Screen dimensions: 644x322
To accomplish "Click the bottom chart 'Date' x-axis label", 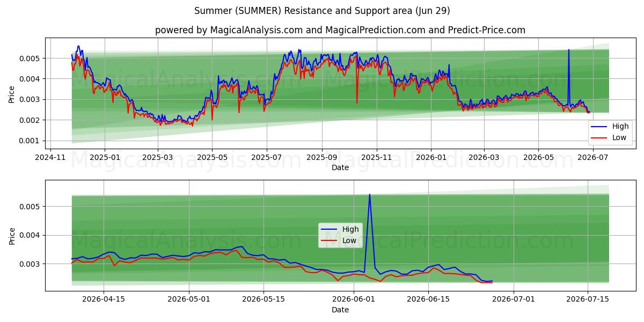I will click(340, 310).
